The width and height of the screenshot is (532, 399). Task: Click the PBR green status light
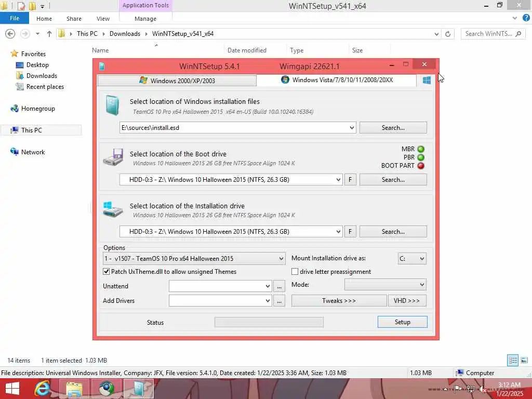point(421,157)
